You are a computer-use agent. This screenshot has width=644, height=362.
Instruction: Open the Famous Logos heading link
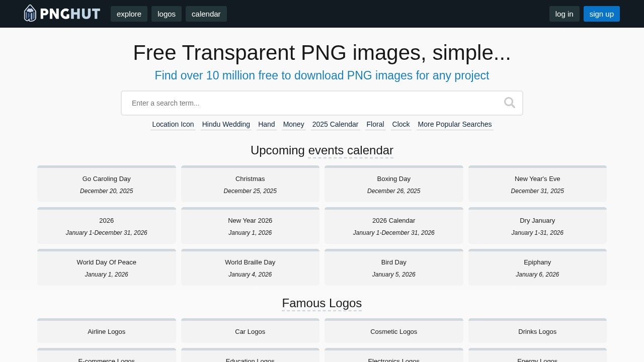pos(321,303)
